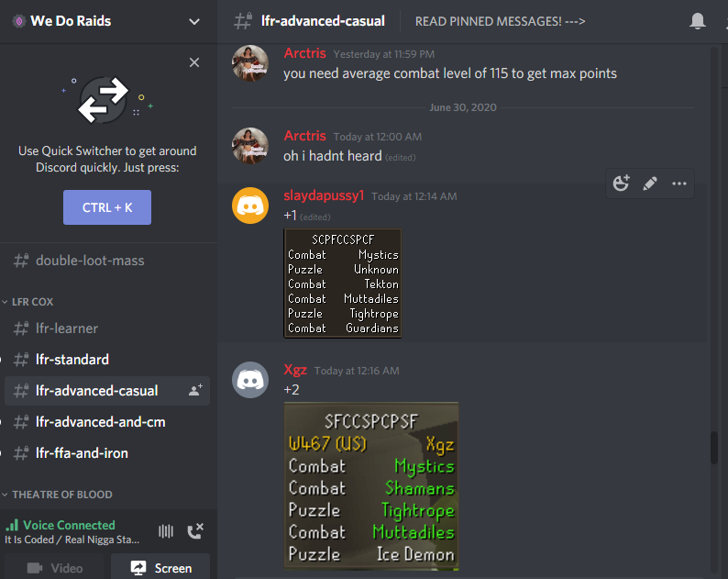This screenshot has height=579, width=728.
Task: Click the CTRL + K button
Action: pos(107,207)
